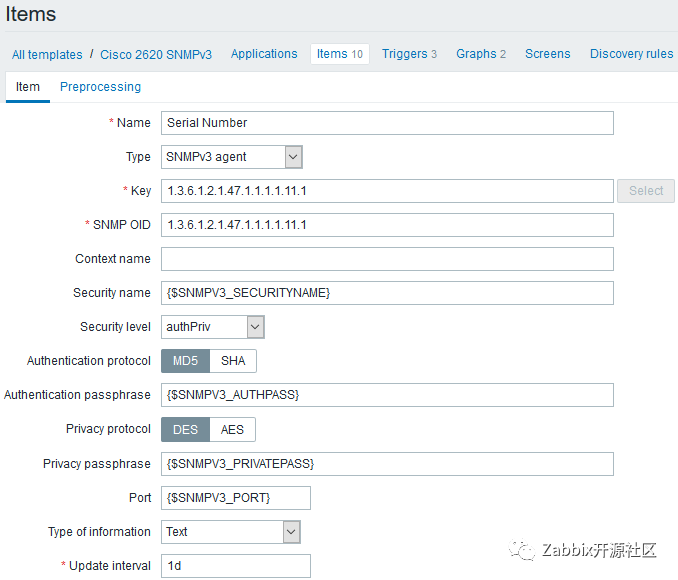Choose MD5 authentication protocol

pos(185,361)
